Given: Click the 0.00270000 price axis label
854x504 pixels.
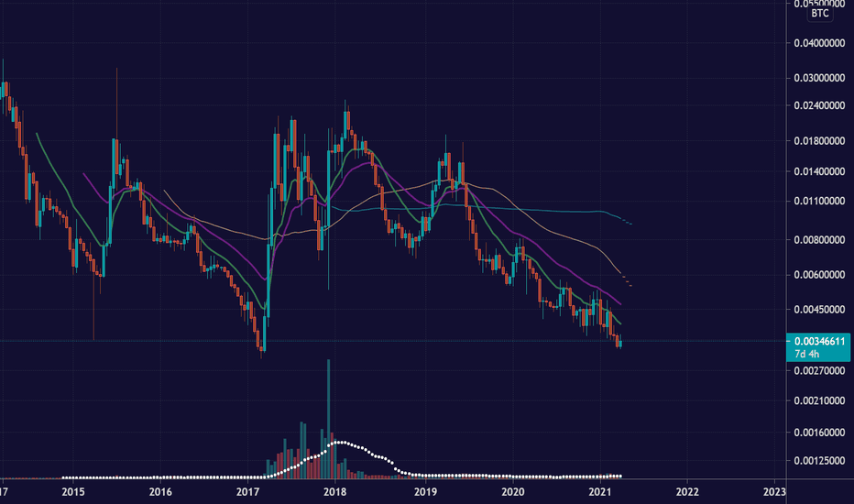Looking at the screenshot, I should click(820, 370).
